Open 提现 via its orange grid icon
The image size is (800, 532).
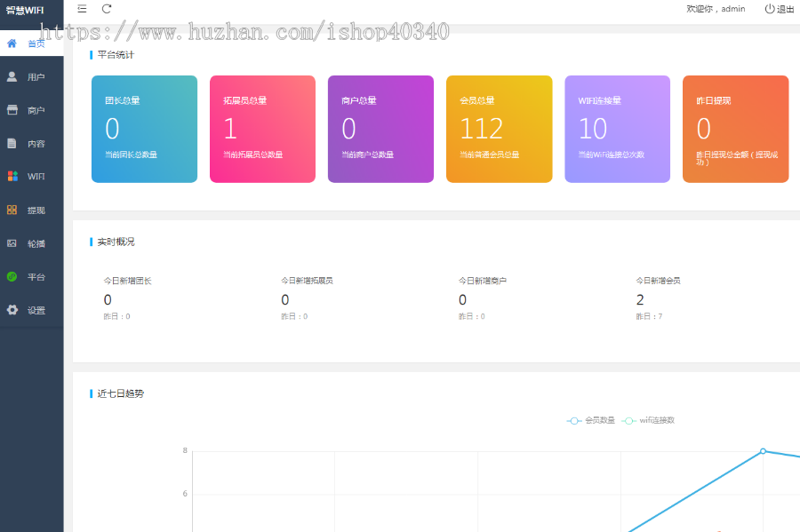pos(12,210)
